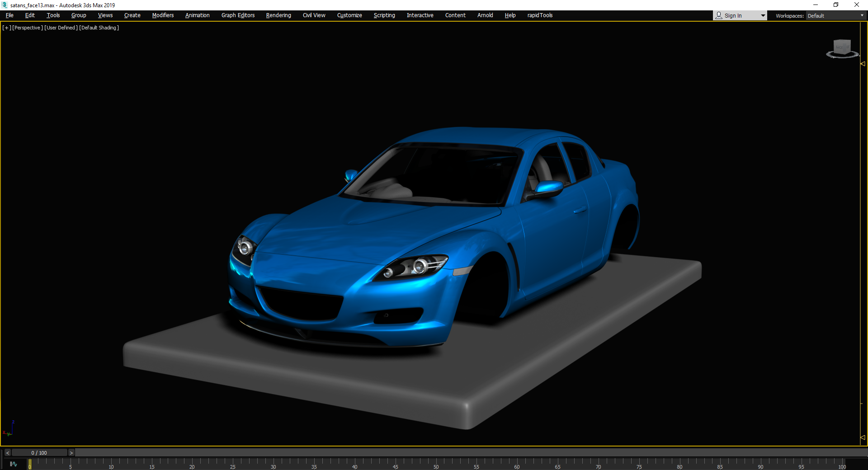868x470 pixels.
Task: Open the Content menu
Action: point(455,15)
